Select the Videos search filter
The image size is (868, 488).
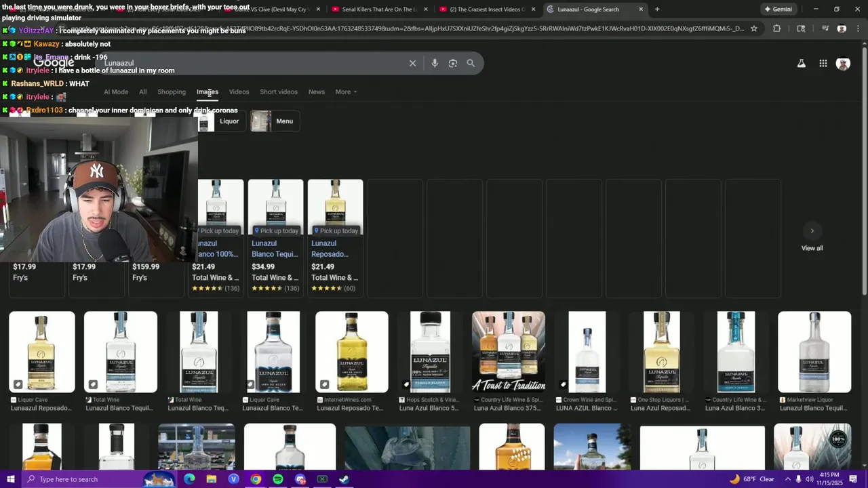[x=239, y=91]
